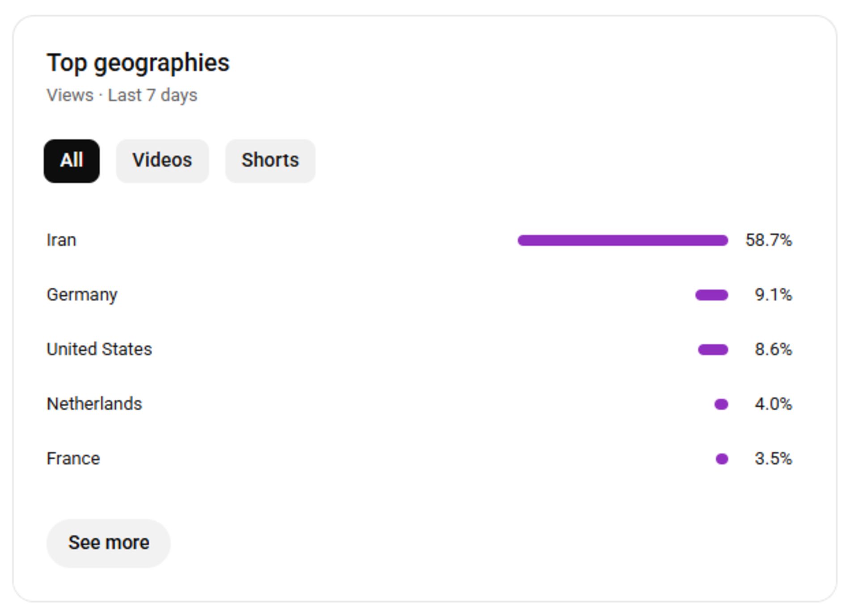
Task: Click the 58.7% value for Iran
Action: pyautogui.click(x=769, y=240)
